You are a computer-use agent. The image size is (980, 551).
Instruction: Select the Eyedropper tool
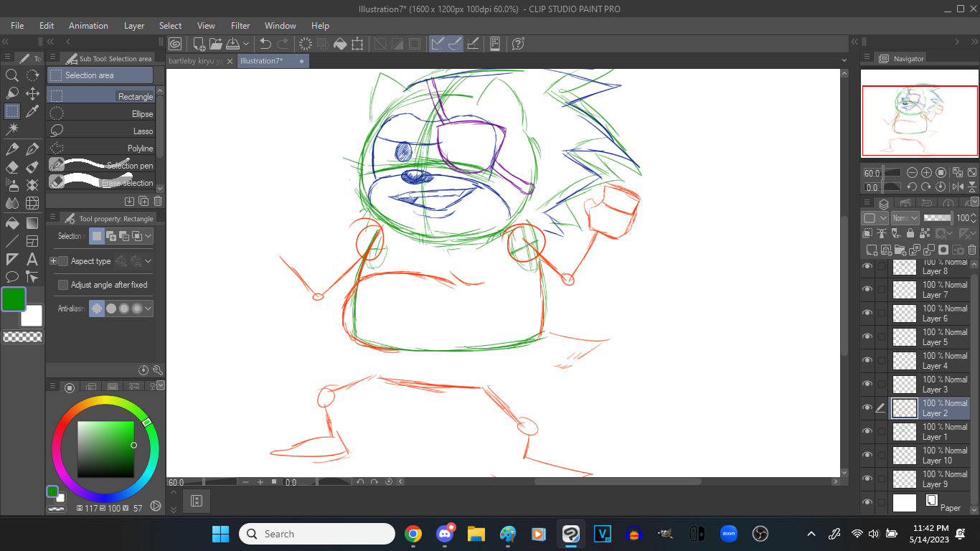tap(32, 111)
